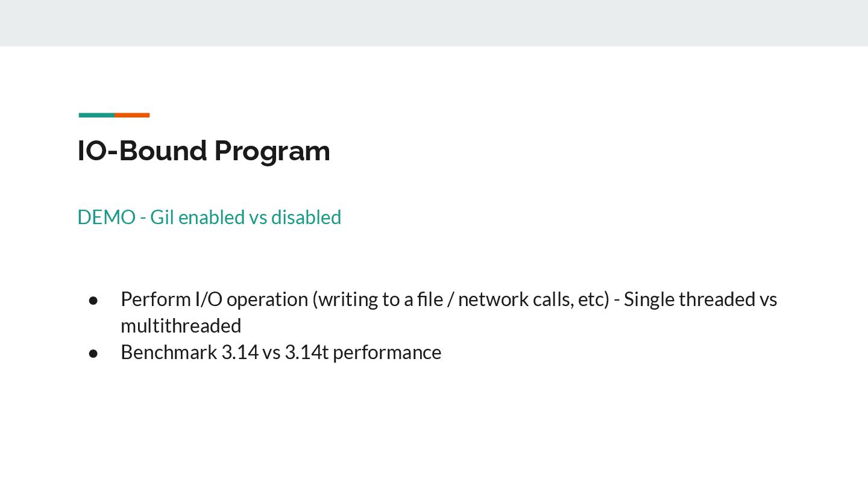
Task: Click the second bullet point dot
Action: 93,352
